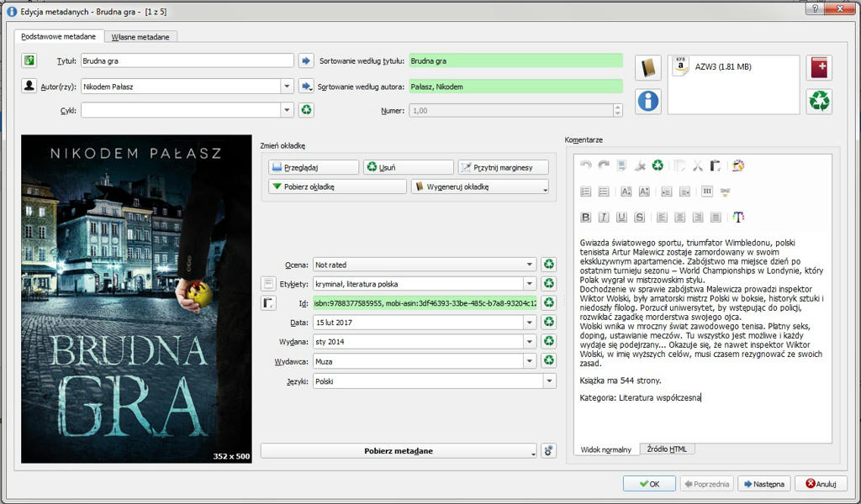Open the Wydana date dropdown

(530, 341)
